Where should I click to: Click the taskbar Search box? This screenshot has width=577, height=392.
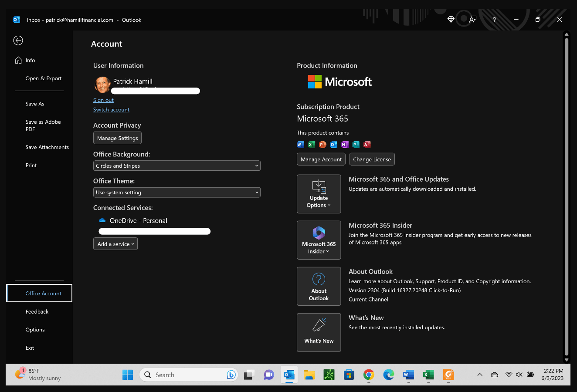(x=189, y=375)
